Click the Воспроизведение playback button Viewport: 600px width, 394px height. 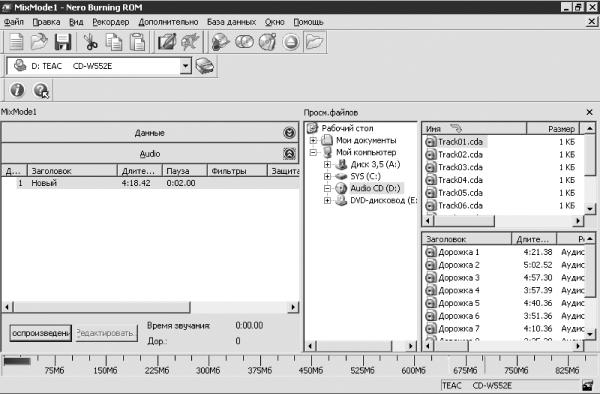(x=41, y=333)
